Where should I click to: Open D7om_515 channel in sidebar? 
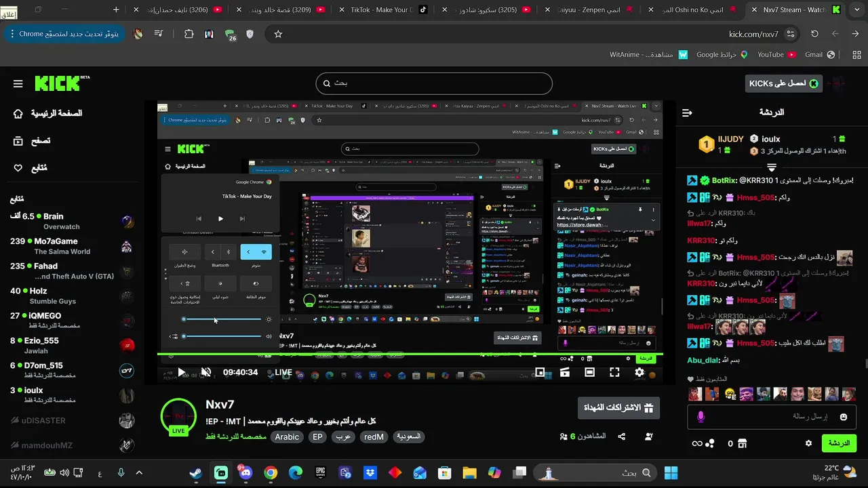point(73,370)
